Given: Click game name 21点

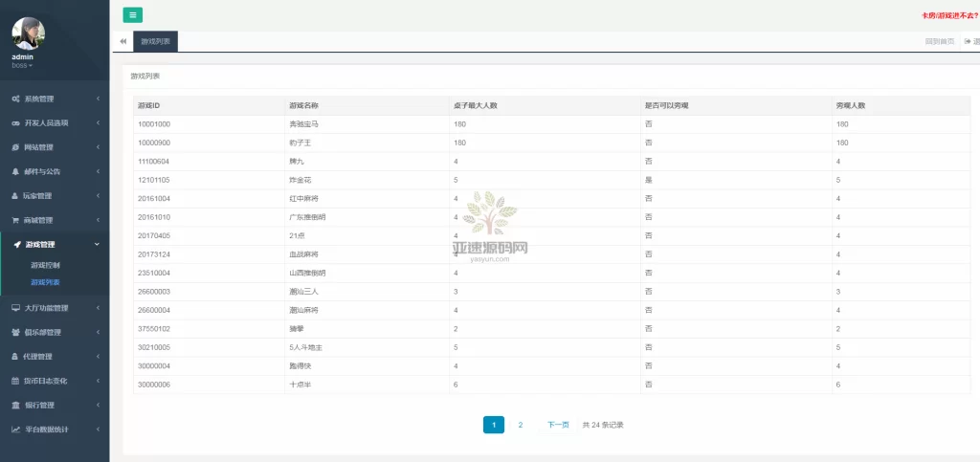Looking at the screenshot, I should 297,236.
